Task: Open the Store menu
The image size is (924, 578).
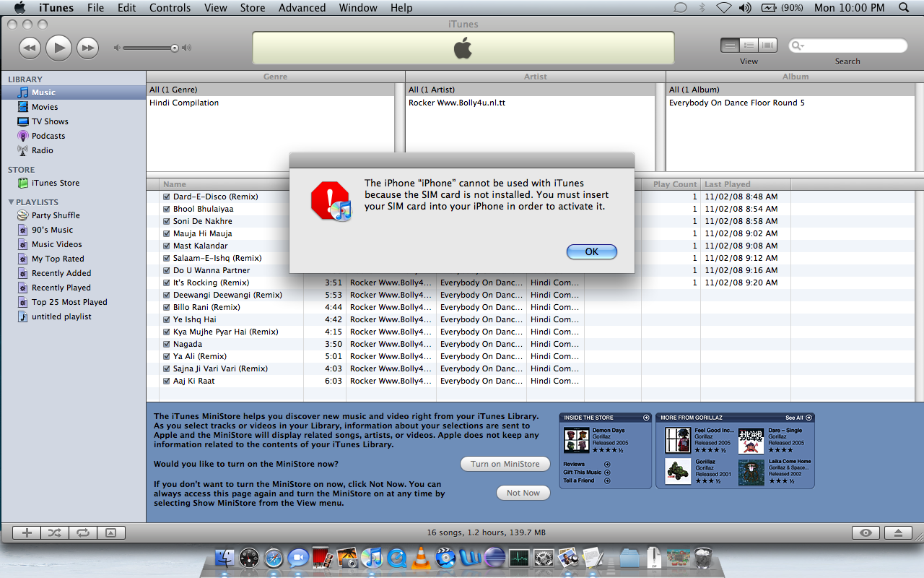Action: (253, 8)
